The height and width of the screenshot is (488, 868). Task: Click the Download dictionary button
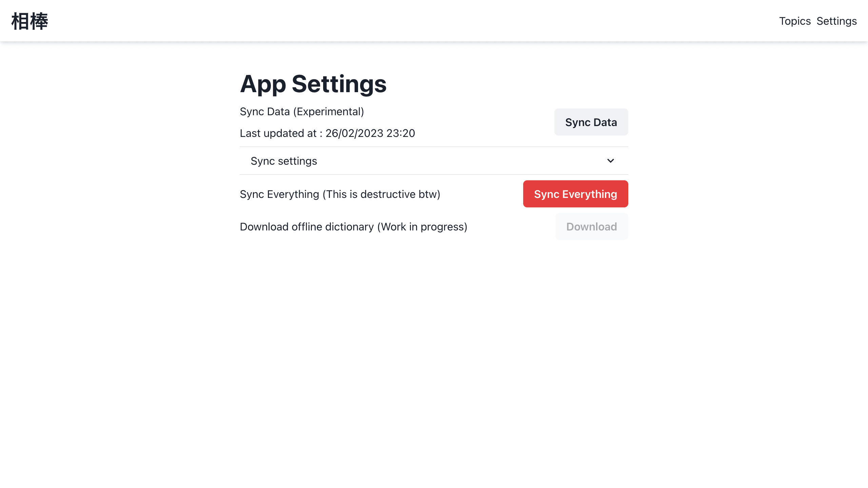[x=592, y=226]
